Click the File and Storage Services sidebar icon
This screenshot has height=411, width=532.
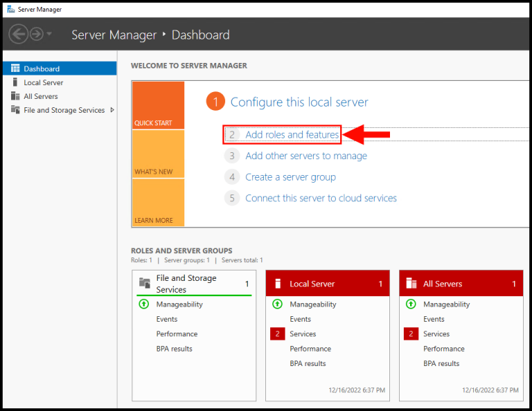point(15,110)
